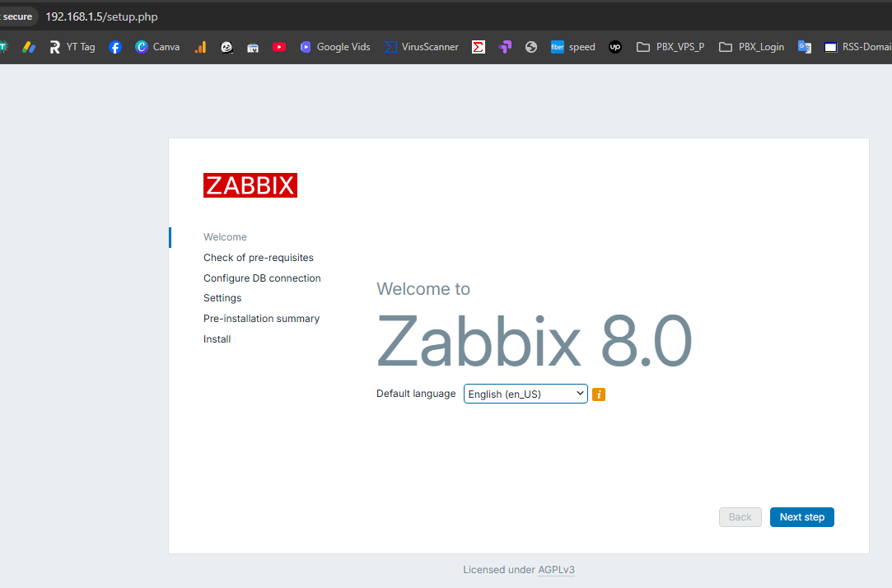Select Pre-installation summary step
892x588 pixels.
[x=262, y=319]
